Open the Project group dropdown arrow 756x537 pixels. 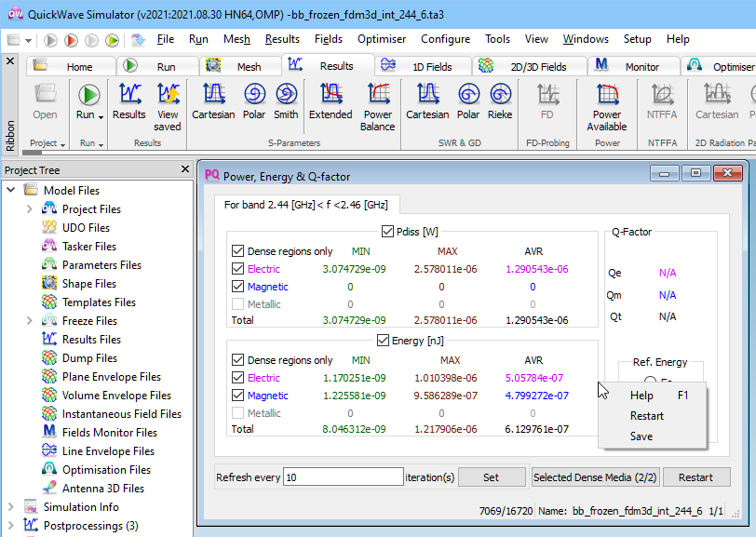(62, 143)
